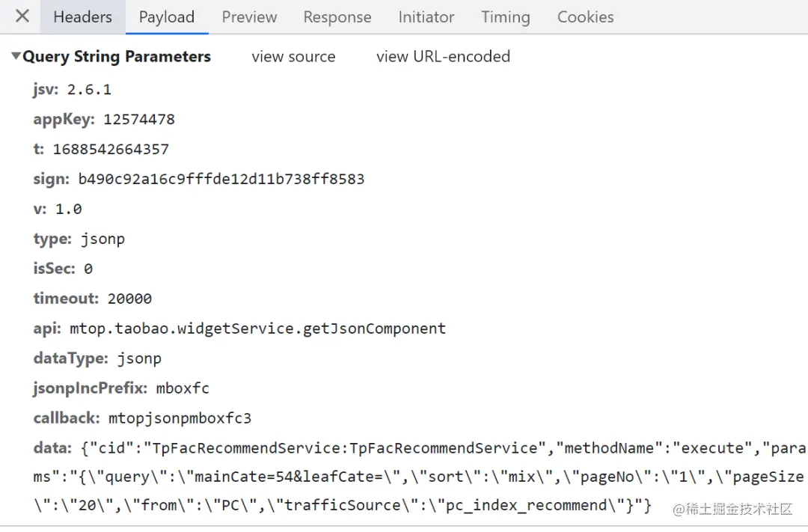Open the Response tab
The width and height of the screenshot is (808, 532).
(x=337, y=17)
